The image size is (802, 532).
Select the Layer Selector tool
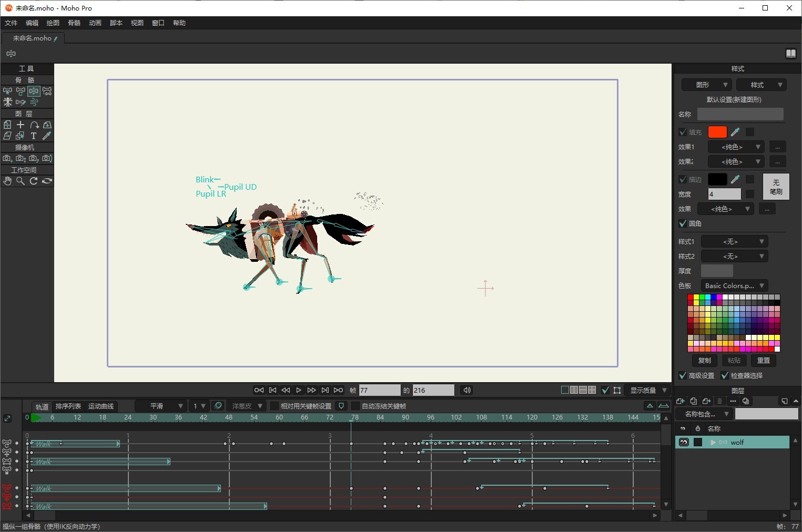click(x=21, y=136)
